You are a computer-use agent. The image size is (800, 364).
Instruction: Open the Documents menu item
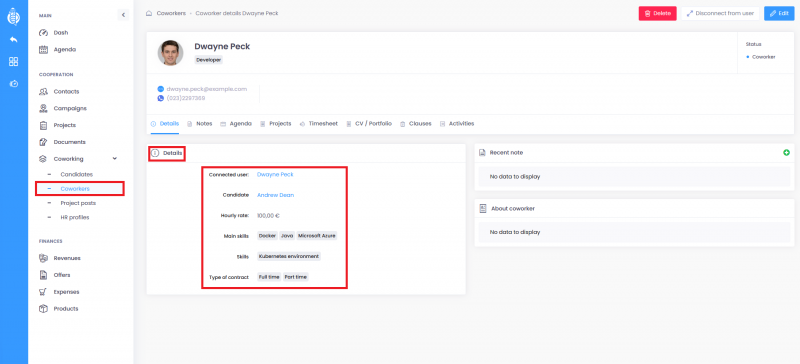click(x=69, y=142)
